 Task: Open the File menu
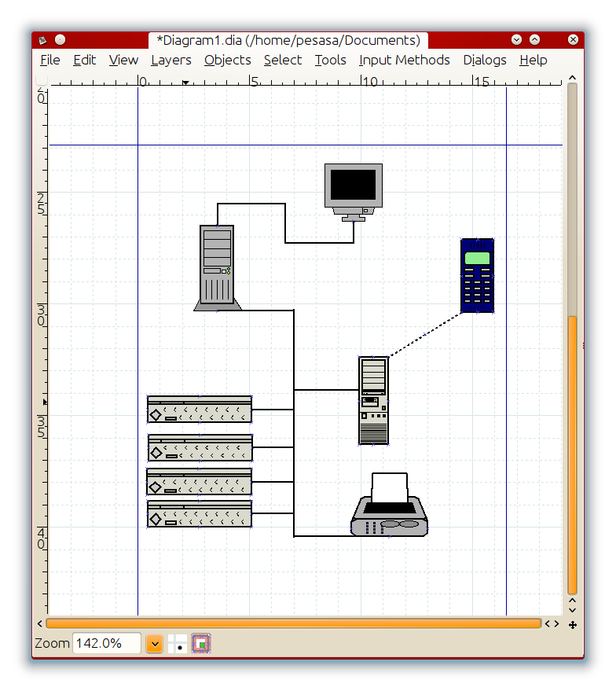click(50, 60)
